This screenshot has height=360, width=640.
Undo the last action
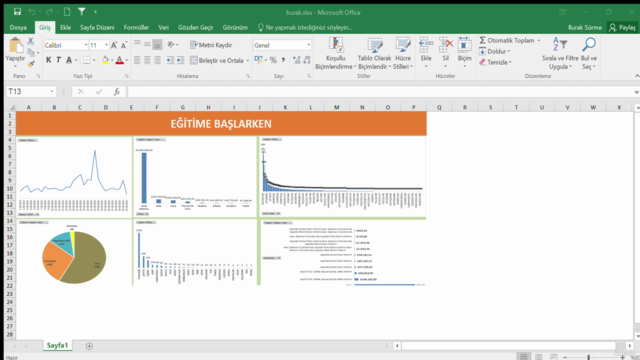click(32, 12)
